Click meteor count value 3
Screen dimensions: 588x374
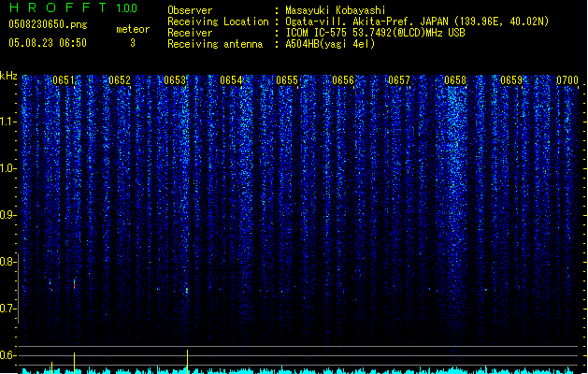(133, 43)
